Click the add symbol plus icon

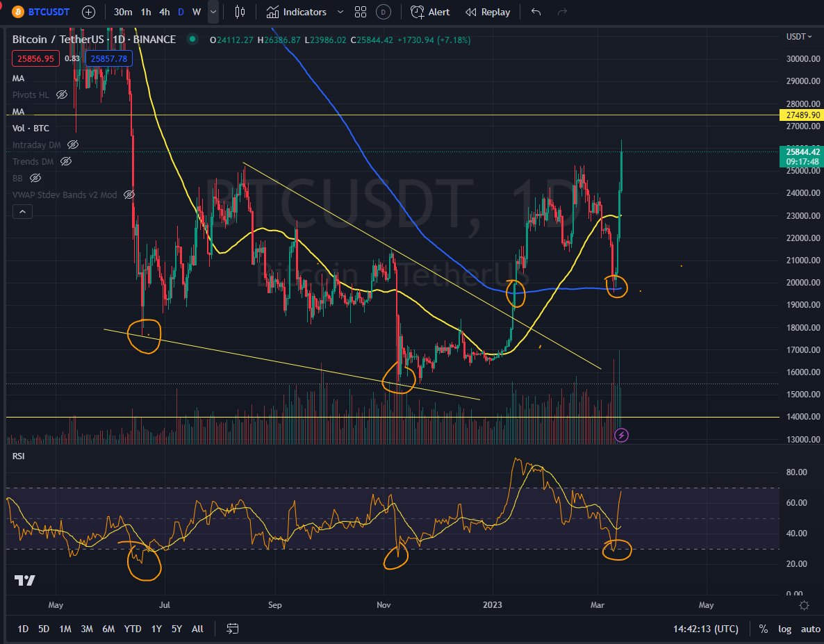[x=89, y=12]
